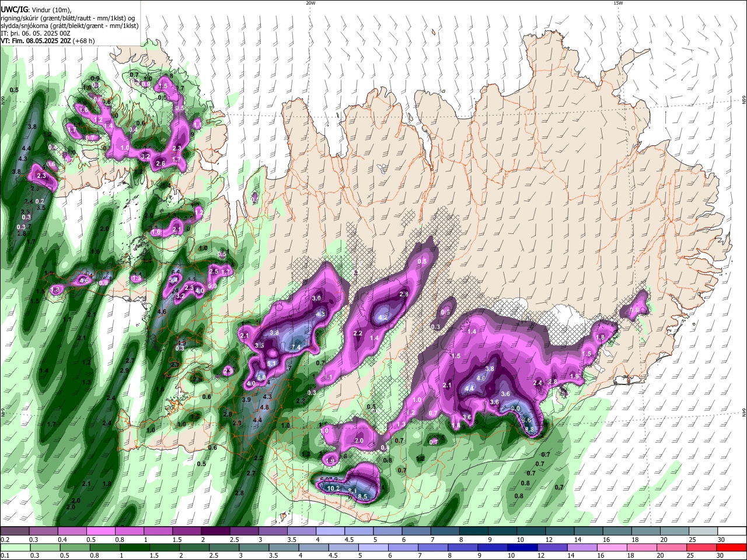The height and width of the screenshot is (560, 747).
Task: Click the 10.2 precipitation value on the map
Action: (x=334, y=488)
